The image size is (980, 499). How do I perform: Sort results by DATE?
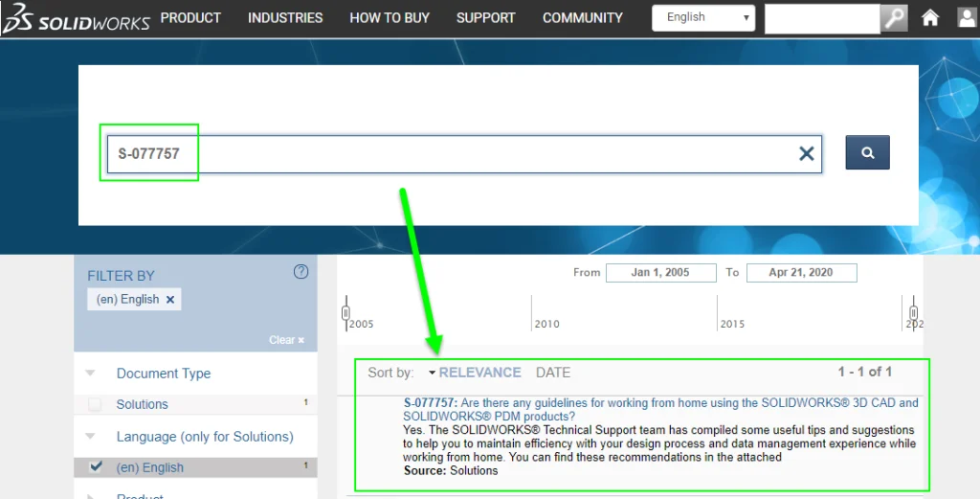coord(552,373)
